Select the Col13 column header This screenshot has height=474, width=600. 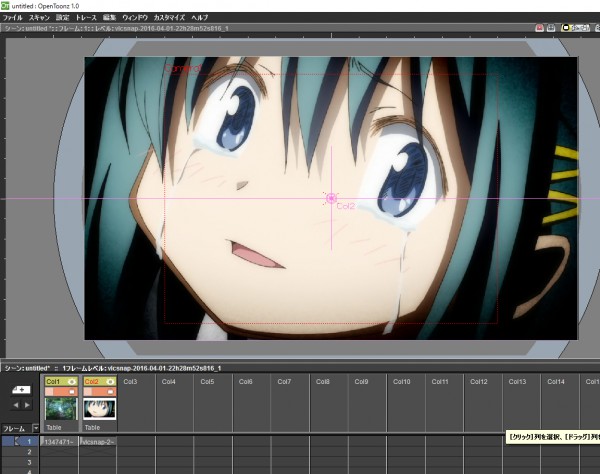pos(517,382)
